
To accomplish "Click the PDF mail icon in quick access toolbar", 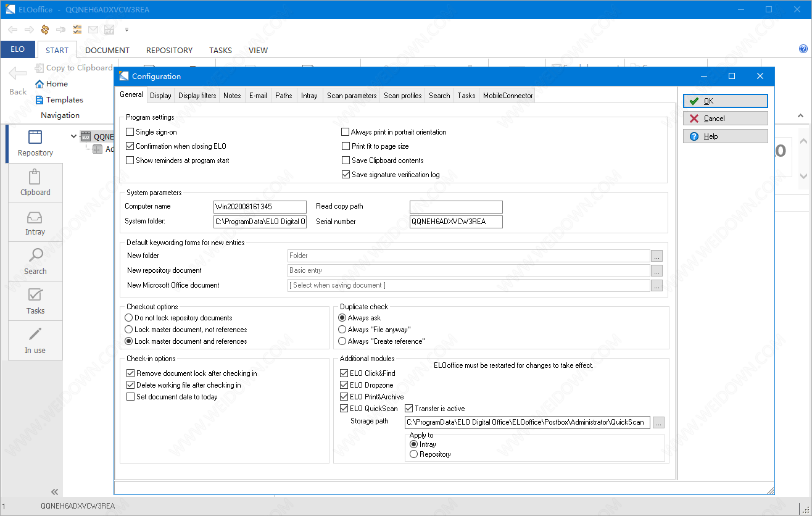I will (x=109, y=29).
